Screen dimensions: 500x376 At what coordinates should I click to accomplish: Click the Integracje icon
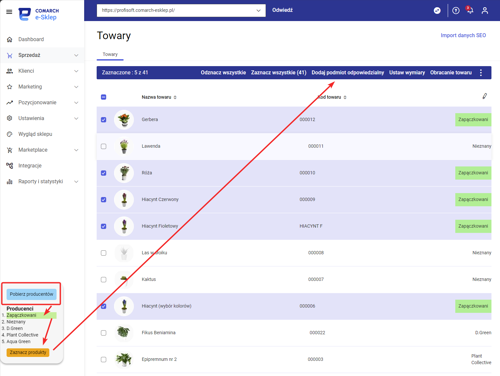tap(9, 166)
